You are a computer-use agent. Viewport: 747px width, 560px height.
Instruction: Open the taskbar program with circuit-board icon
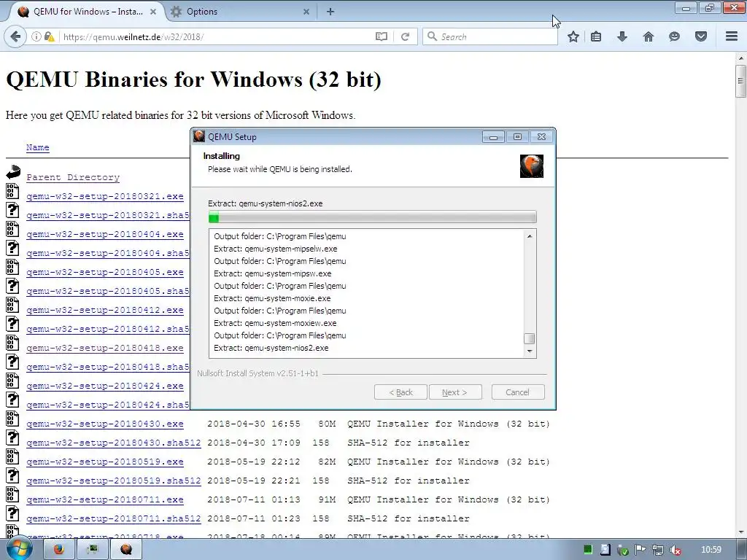pyautogui.click(x=93, y=549)
